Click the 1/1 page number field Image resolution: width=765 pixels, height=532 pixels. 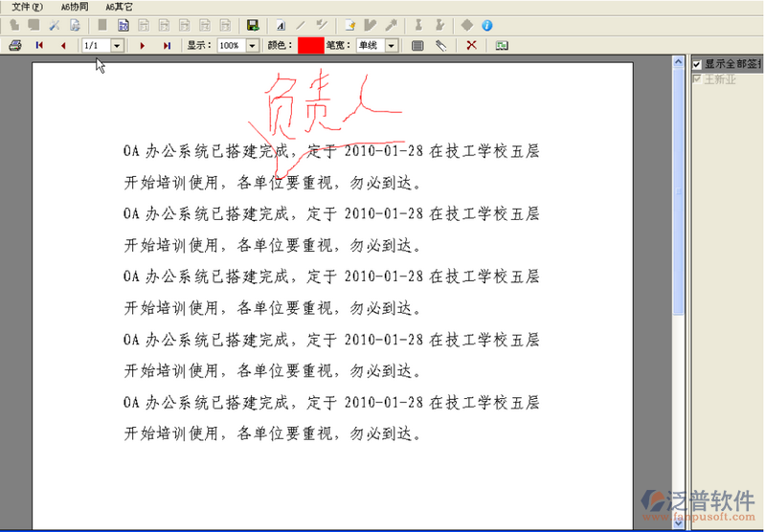click(x=97, y=45)
